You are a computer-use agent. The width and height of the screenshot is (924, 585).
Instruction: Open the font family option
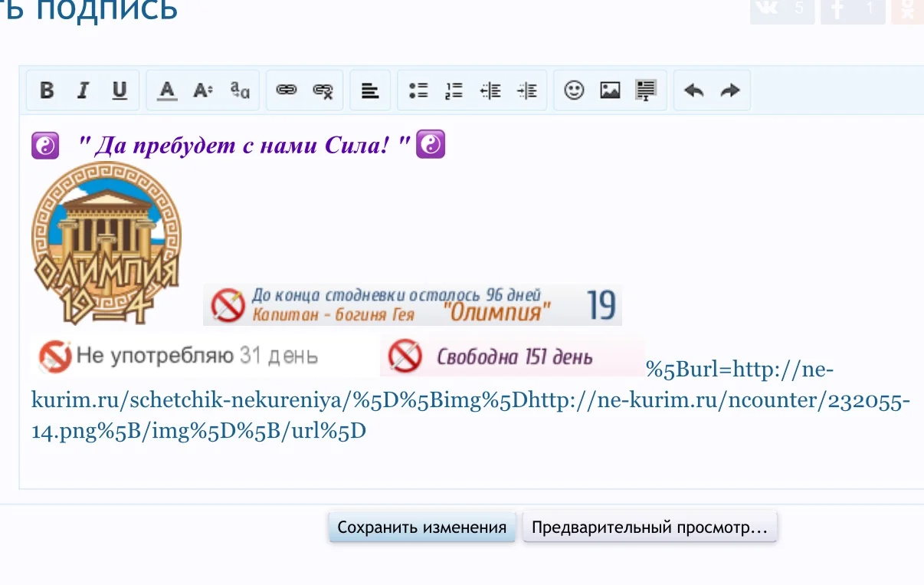click(x=240, y=90)
